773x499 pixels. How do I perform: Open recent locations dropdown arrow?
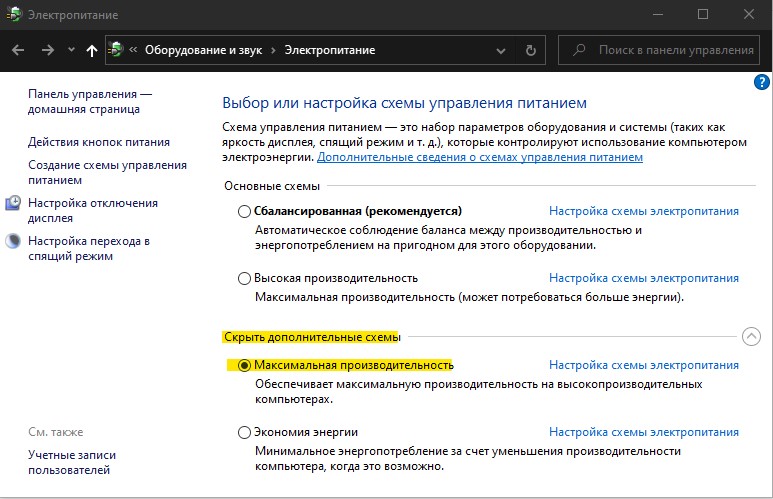click(71, 50)
